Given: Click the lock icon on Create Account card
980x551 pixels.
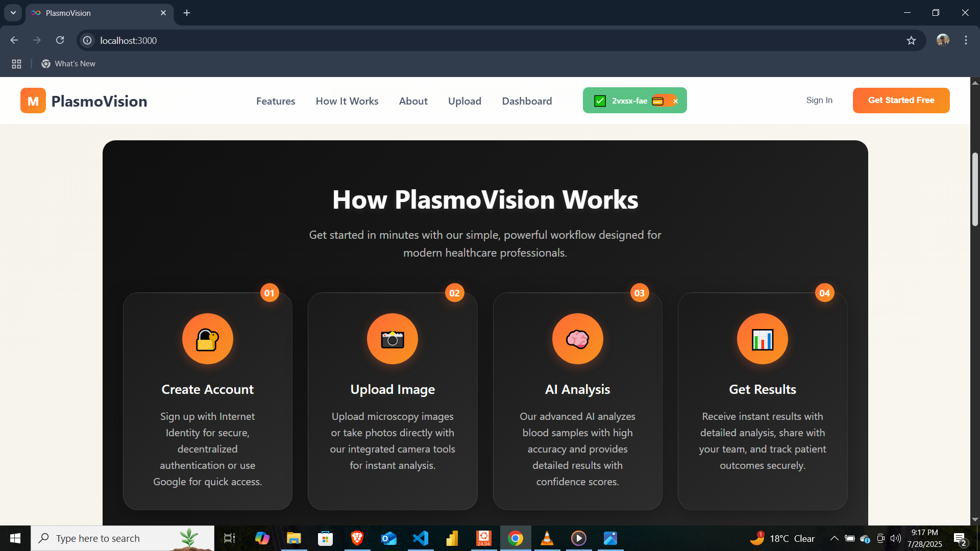Looking at the screenshot, I should (207, 339).
